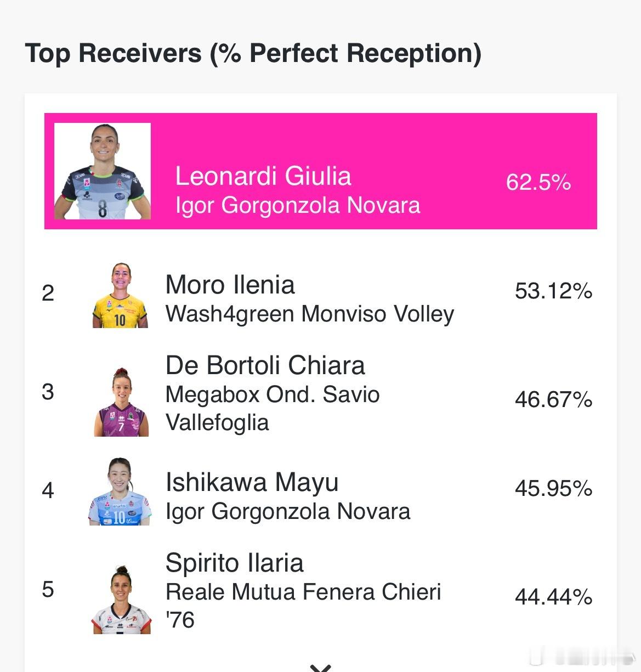The width and height of the screenshot is (641, 672).
Task: Select Spirito Ilaria's 44.44% reception stat
Action: tap(553, 596)
